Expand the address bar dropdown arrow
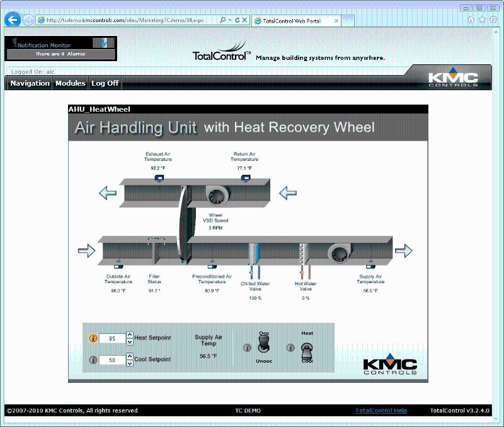504x427 pixels. coord(230,20)
